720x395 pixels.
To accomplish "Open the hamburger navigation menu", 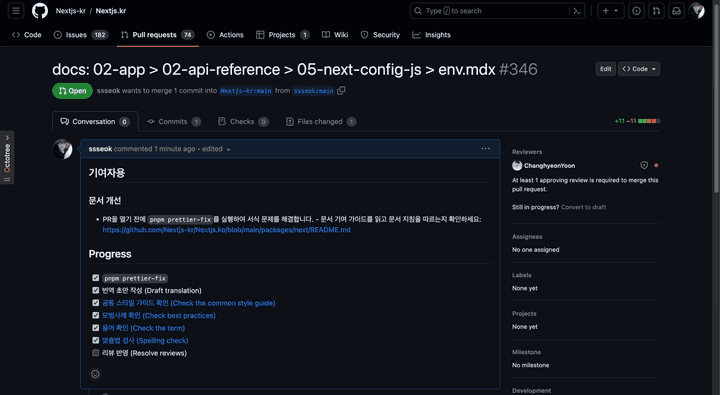I will point(16,11).
